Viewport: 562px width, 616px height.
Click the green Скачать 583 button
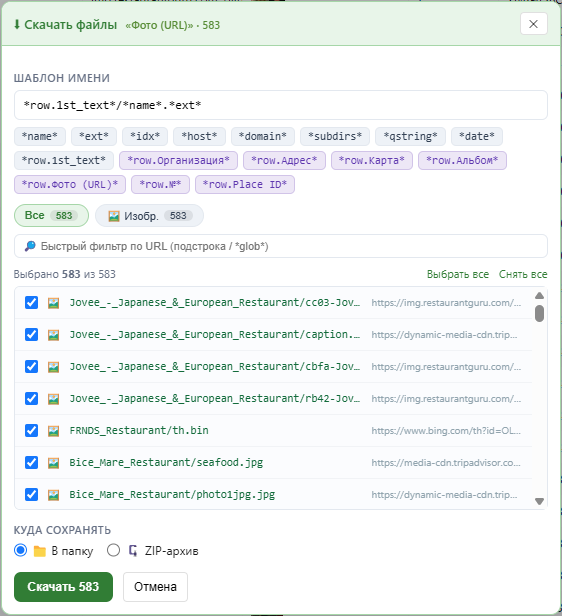click(63, 587)
